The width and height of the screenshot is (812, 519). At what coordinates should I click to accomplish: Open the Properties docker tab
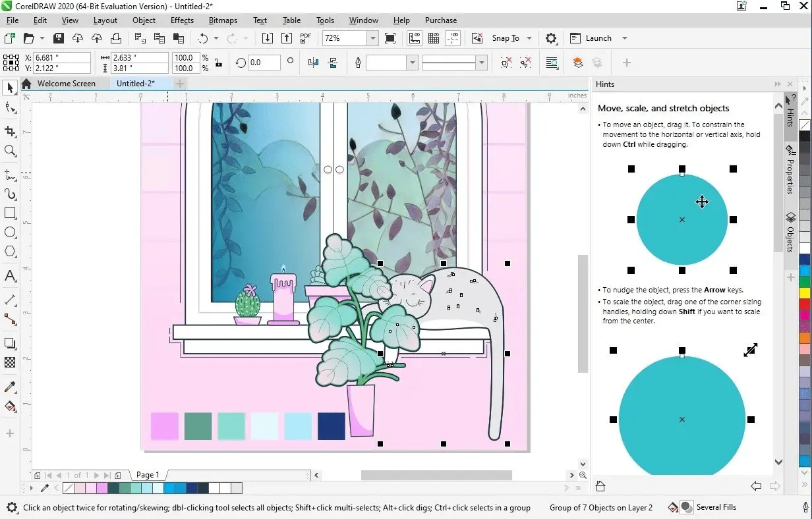tap(790, 170)
